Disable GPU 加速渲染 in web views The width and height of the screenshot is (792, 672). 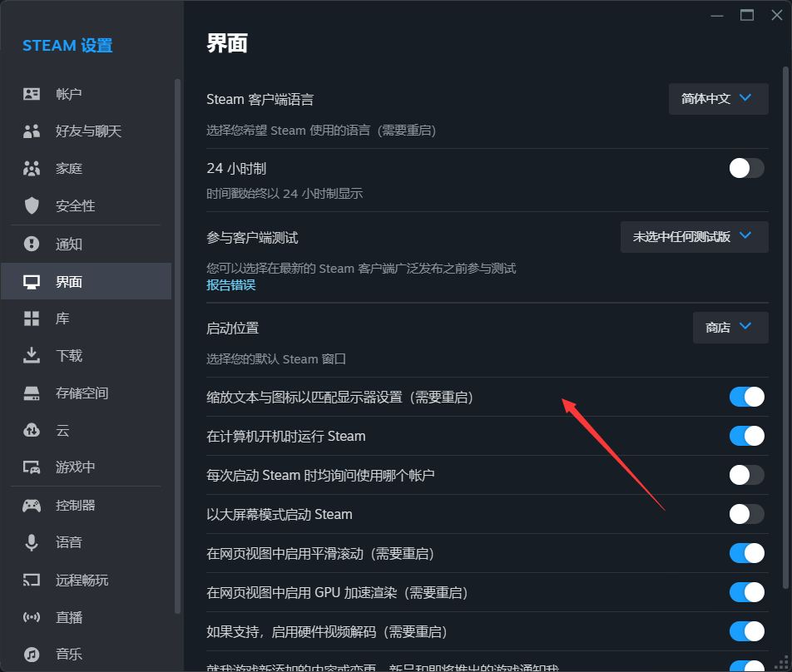[x=746, y=592]
